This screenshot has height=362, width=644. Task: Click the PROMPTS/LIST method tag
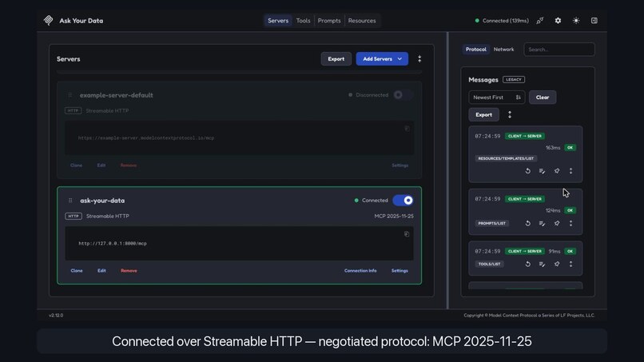pos(491,223)
